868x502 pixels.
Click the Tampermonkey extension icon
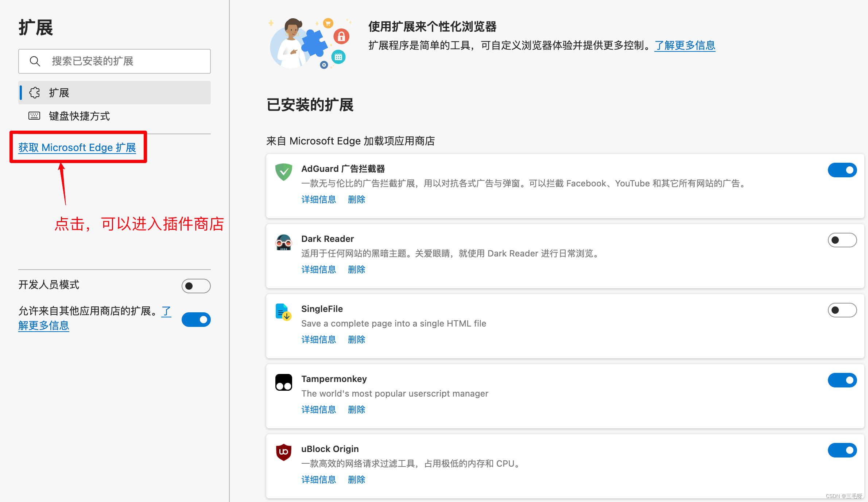[283, 382]
